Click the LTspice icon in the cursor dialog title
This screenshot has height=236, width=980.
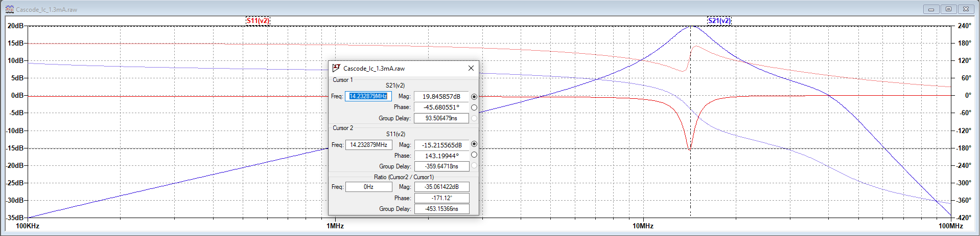coord(336,68)
